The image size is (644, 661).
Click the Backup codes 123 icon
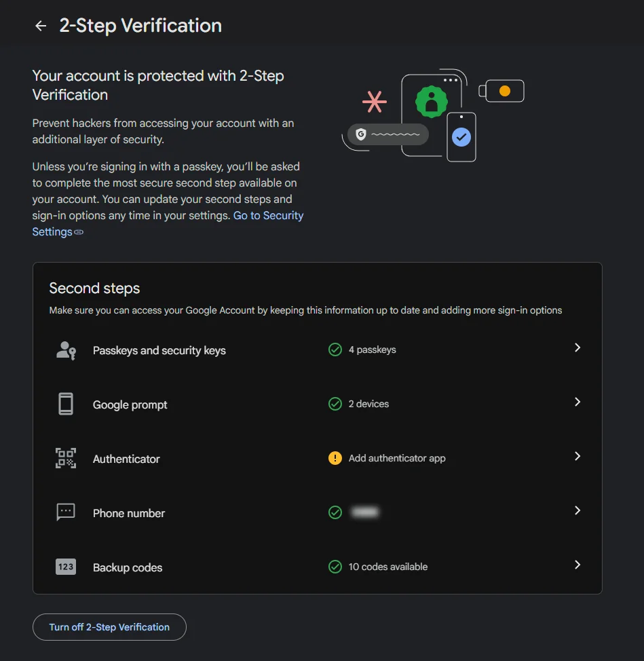(66, 567)
